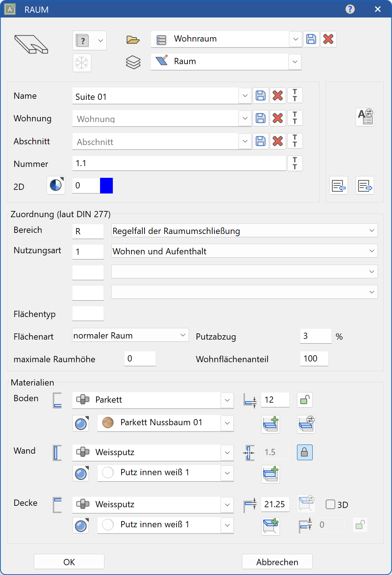The height and width of the screenshot is (575, 392).
Task: Save the Wohnung entry with disk icon
Action: pos(261,118)
